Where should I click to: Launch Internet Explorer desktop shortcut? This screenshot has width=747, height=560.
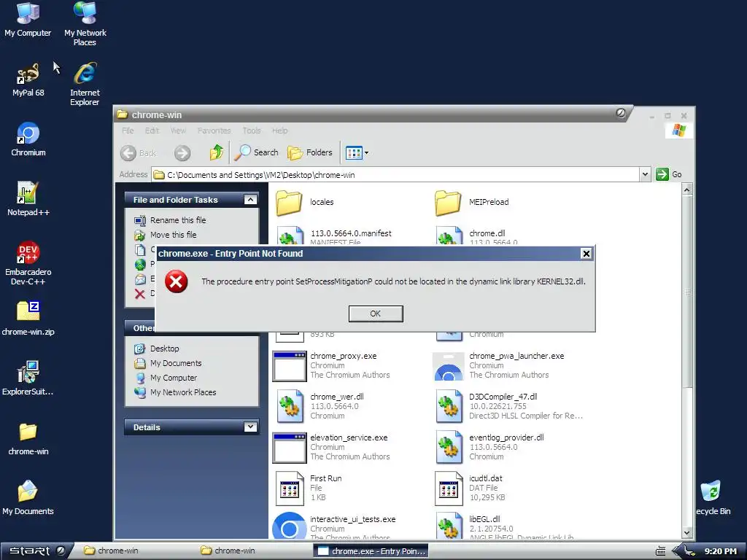click(85, 84)
